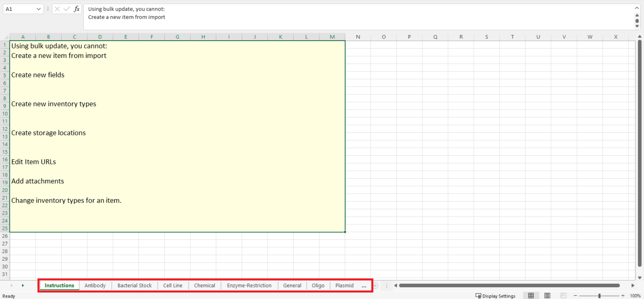Click the horizontal scrollbar at bottom
This screenshot has height=299, width=644.
pyautogui.click(x=509, y=285)
